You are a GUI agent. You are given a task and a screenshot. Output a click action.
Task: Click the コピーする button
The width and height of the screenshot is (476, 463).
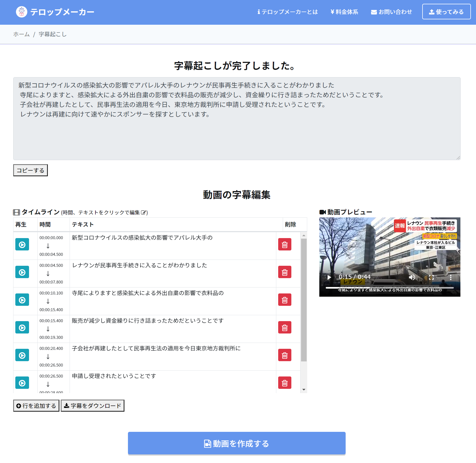(x=30, y=170)
